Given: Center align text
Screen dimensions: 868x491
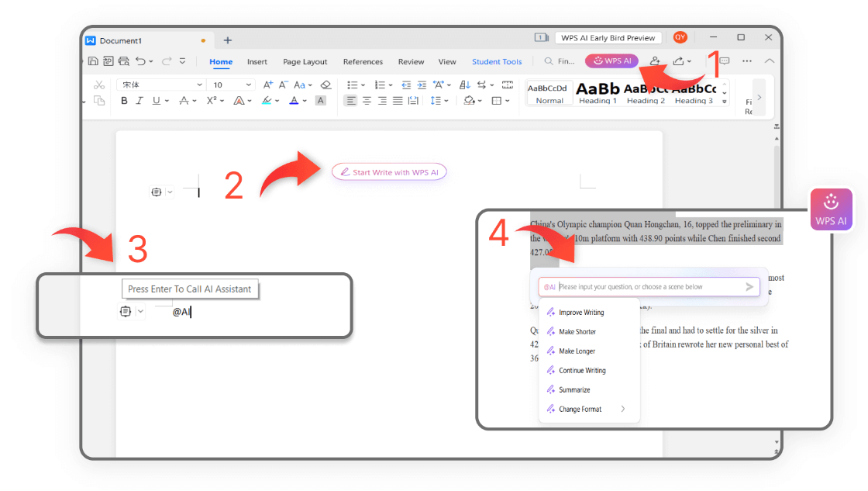Looking at the screenshot, I should 367,100.
